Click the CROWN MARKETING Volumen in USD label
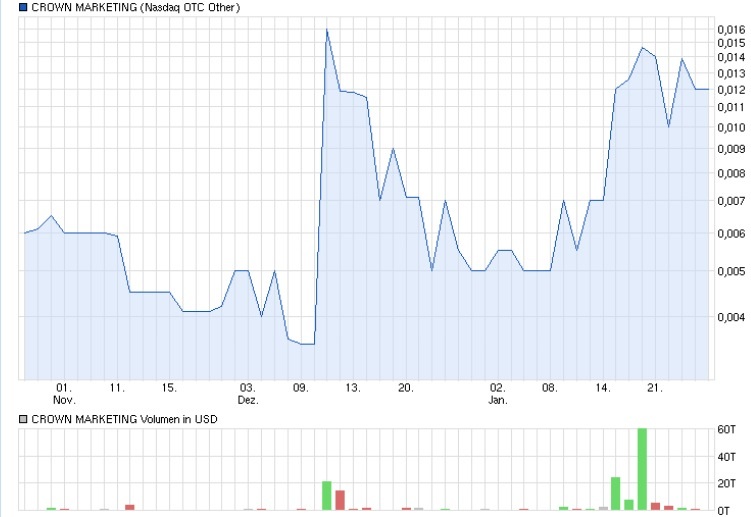 (x=125, y=419)
